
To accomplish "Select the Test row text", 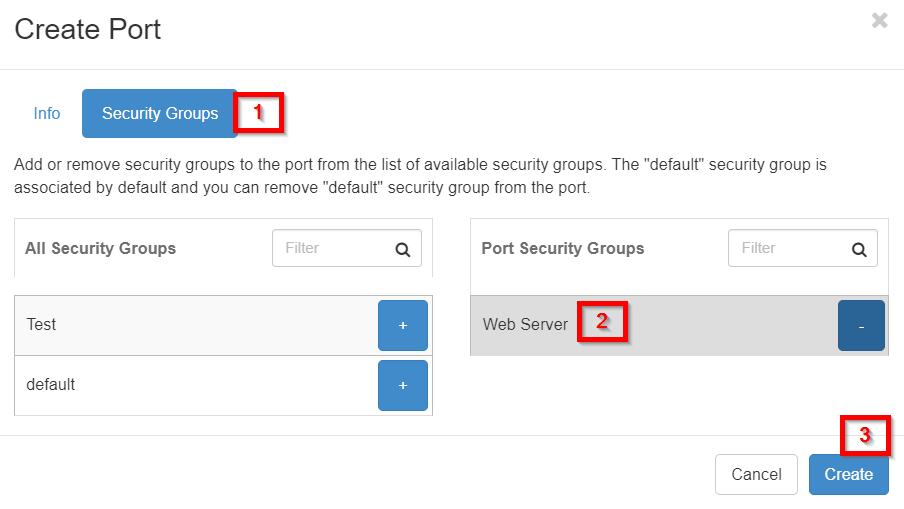I will (x=41, y=324).
